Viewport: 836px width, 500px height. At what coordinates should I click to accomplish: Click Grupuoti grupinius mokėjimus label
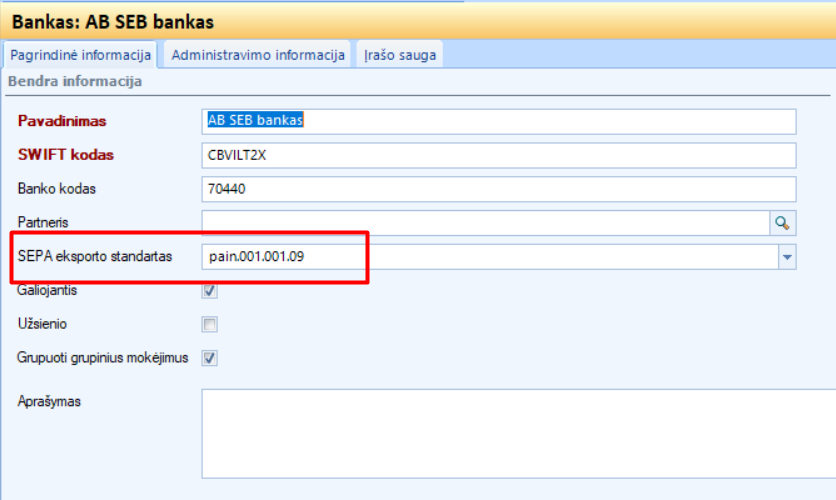102,358
